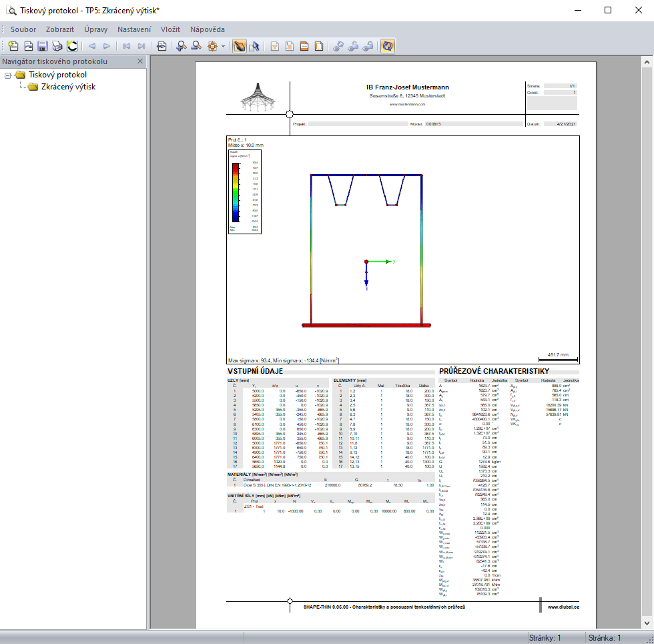
Task: Save the printout report with floppy icon
Action: [43, 46]
